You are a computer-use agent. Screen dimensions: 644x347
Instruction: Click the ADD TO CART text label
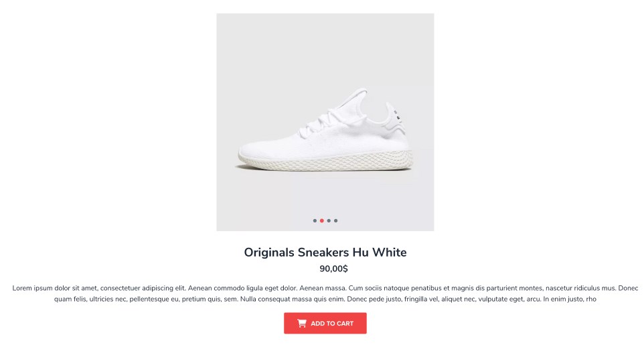click(332, 324)
